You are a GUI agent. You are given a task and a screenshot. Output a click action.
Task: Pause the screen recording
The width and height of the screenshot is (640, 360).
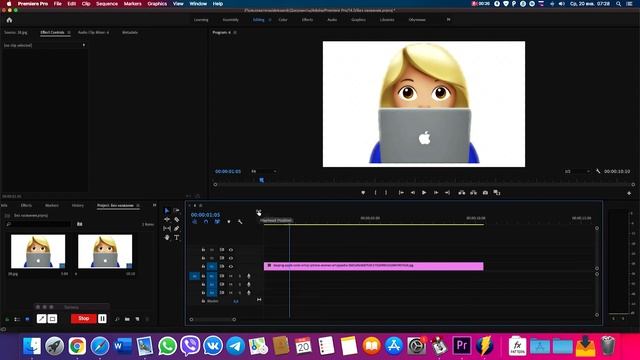[102, 318]
